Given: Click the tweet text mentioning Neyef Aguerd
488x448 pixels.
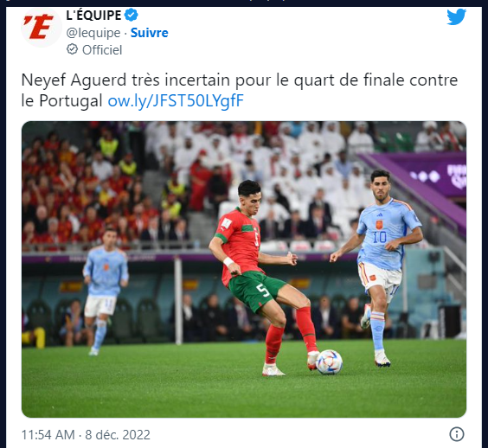Looking at the screenshot, I should tap(240, 90).
